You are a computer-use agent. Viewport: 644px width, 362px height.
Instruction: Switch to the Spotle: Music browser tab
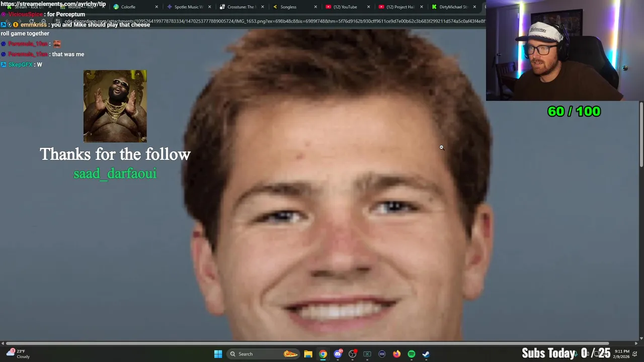(188, 7)
